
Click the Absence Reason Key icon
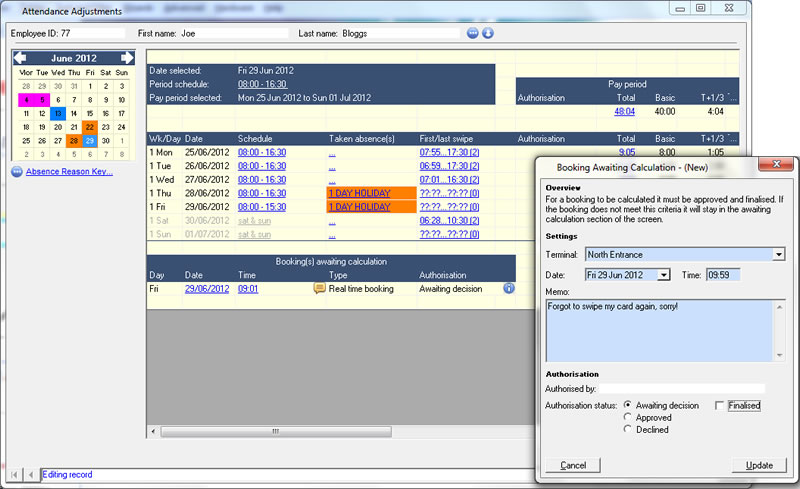(x=17, y=171)
